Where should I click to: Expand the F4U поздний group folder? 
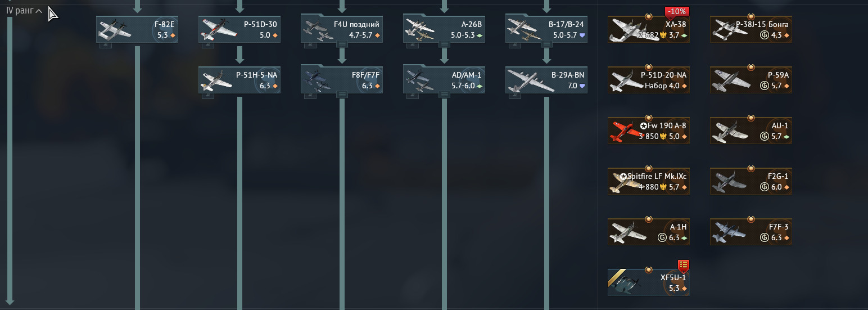click(342, 29)
